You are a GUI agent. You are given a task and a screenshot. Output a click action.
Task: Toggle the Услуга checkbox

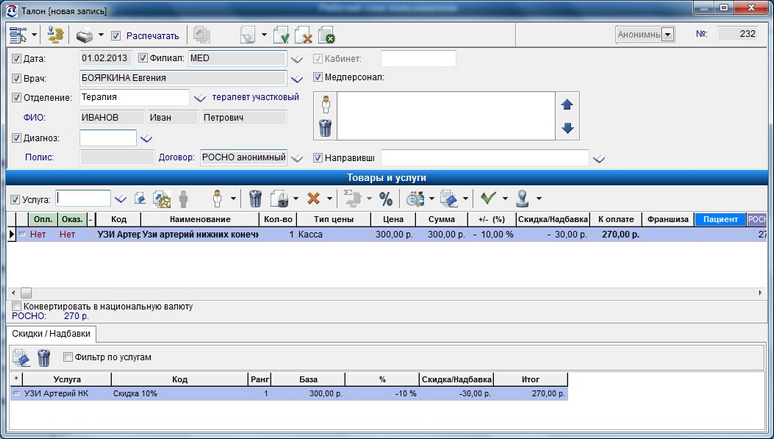pyautogui.click(x=15, y=200)
